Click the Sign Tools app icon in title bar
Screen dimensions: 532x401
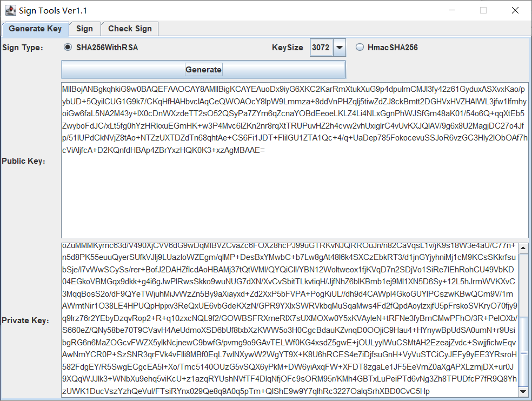(x=10, y=10)
